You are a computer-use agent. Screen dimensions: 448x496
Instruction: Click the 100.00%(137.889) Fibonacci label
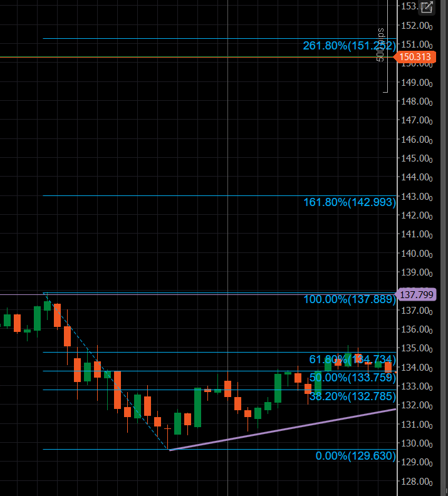coord(350,300)
